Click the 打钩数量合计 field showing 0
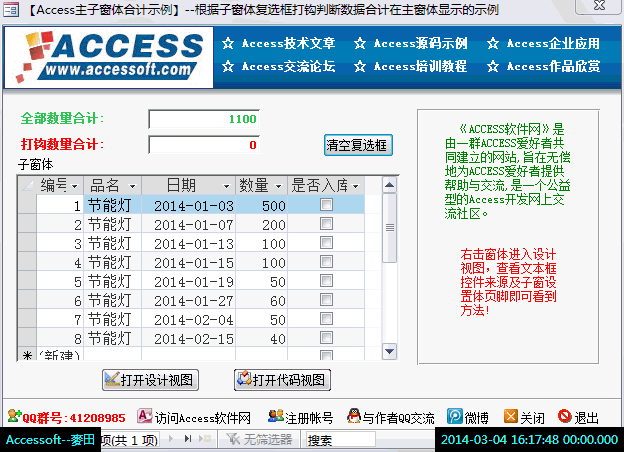 click(x=204, y=145)
